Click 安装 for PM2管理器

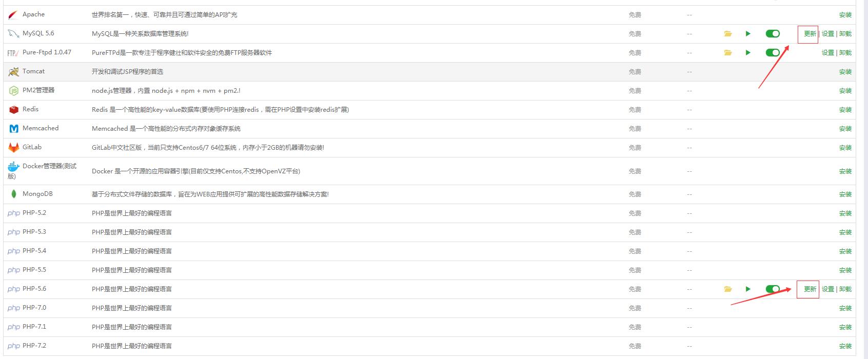pyautogui.click(x=845, y=91)
